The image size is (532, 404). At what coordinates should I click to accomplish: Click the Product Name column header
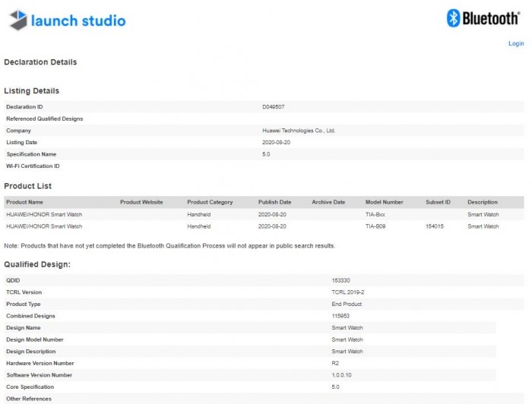(24, 202)
